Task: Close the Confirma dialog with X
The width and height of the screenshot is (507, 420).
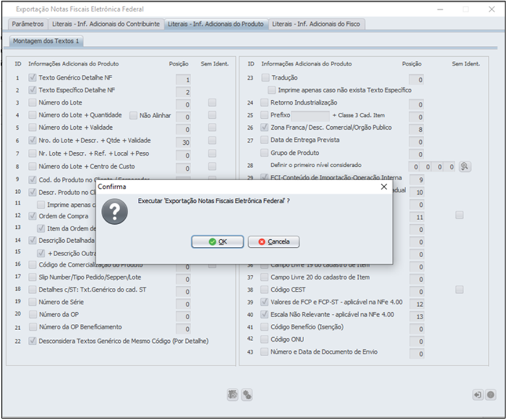Action: click(x=384, y=187)
